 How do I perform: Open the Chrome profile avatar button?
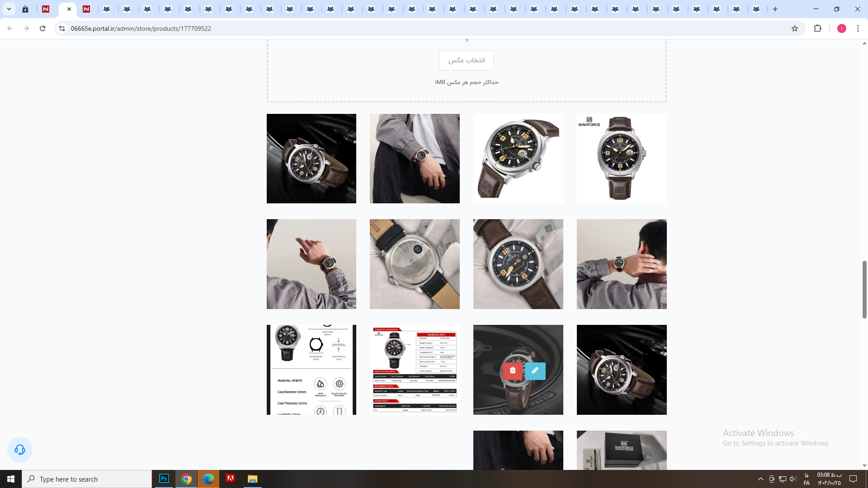[x=841, y=28]
